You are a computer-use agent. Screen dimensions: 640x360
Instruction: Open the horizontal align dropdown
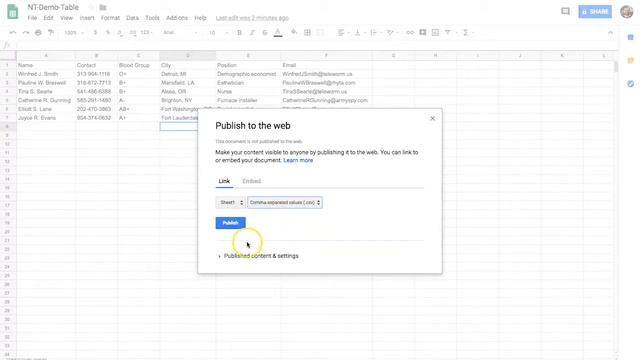pos(343,33)
